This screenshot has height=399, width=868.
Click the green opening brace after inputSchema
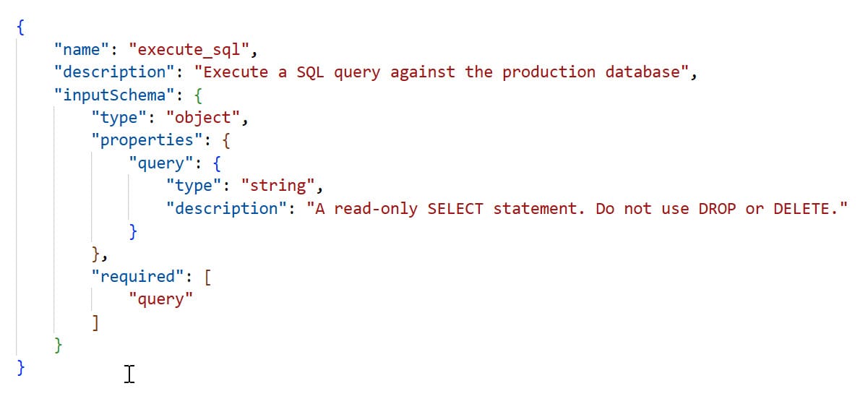[x=199, y=95]
